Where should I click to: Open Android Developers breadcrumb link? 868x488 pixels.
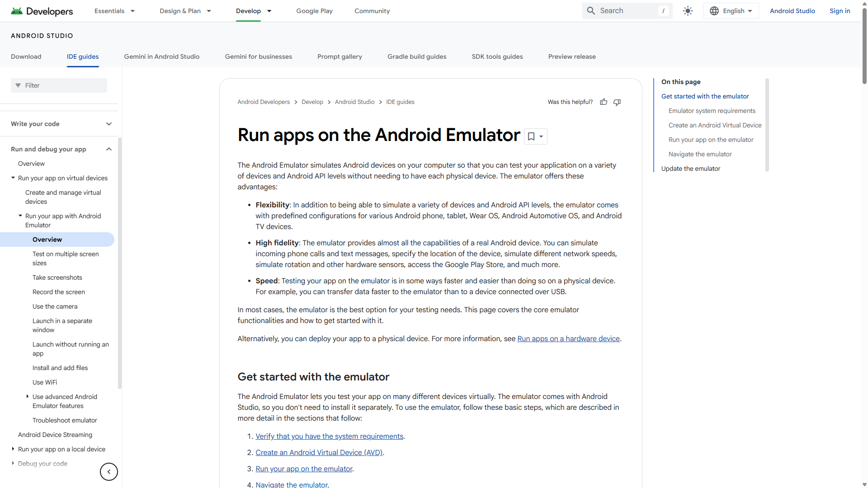(264, 102)
